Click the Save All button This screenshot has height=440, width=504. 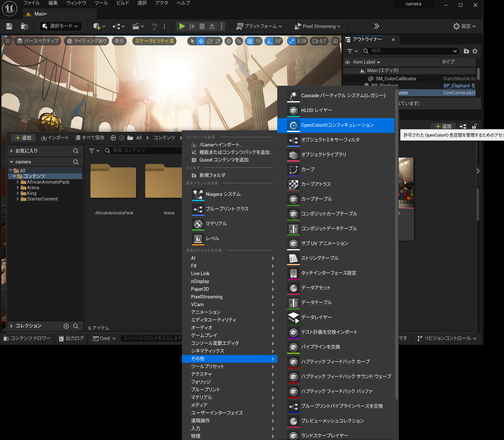click(x=90, y=138)
